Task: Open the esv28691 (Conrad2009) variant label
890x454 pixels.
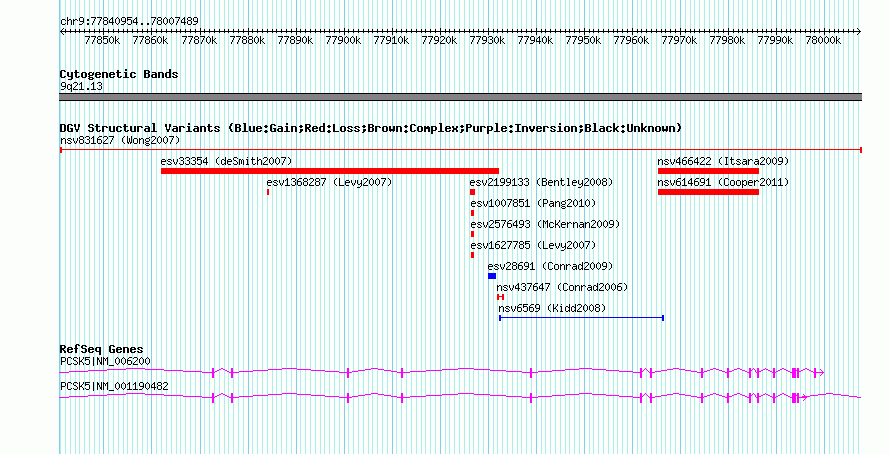Action: (551, 266)
